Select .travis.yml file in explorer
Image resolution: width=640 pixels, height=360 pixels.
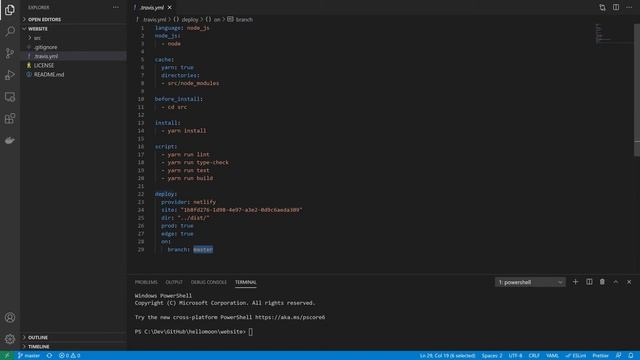tap(73, 56)
